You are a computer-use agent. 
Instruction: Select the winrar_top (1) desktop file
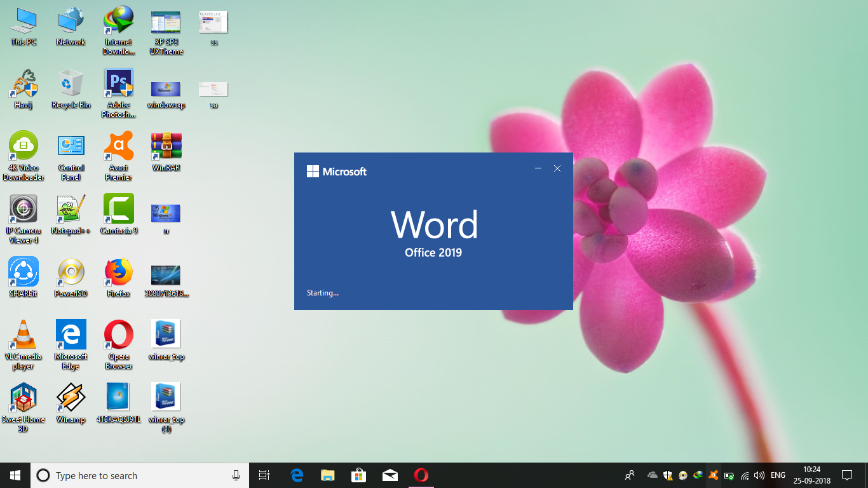[x=166, y=408]
